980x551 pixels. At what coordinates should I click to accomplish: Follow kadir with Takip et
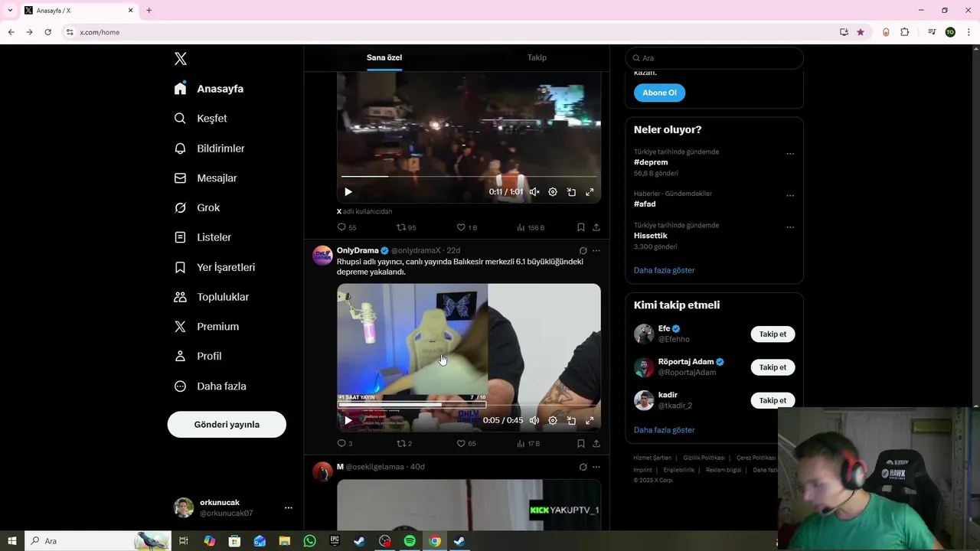click(773, 400)
